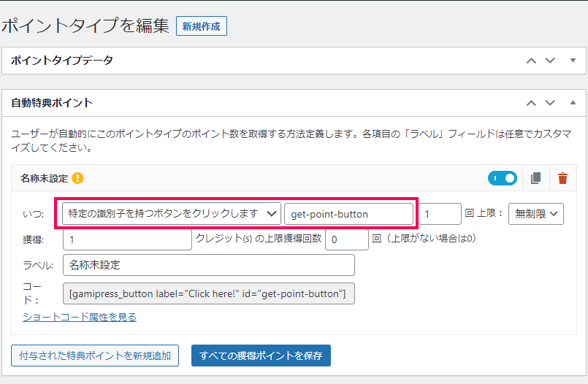Viewport: 588px width, 384px height.
Task: Move ポイントタイプデータ panel down
Action: (550, 61)
